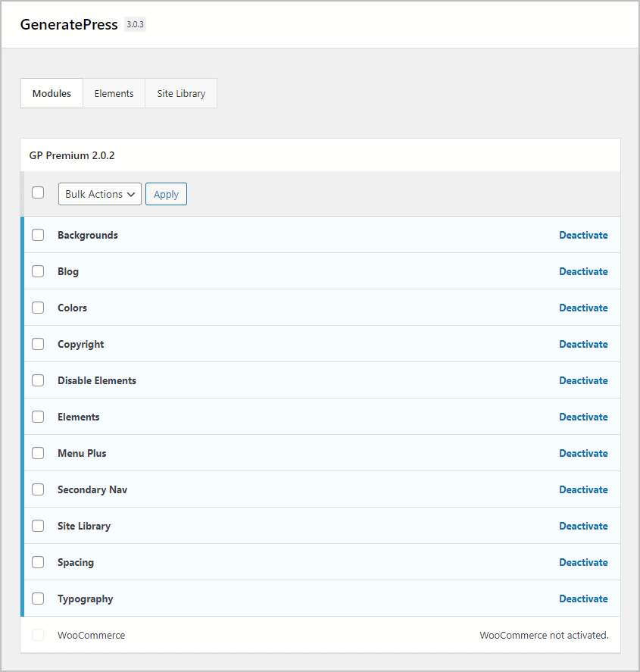Deactivate the Typography module

coord(583,599)
